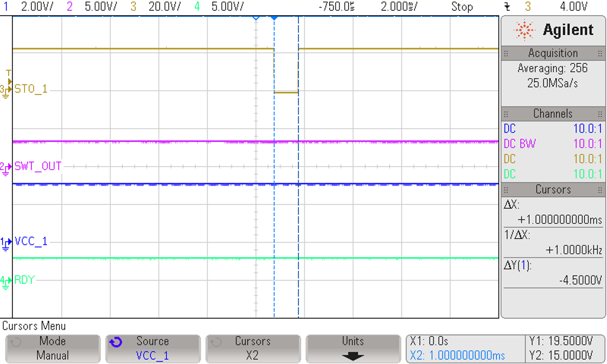This screenshot has width=607, height=364.
Task: Collapse the Channels panel header
Action: click(x=553, y=114)
